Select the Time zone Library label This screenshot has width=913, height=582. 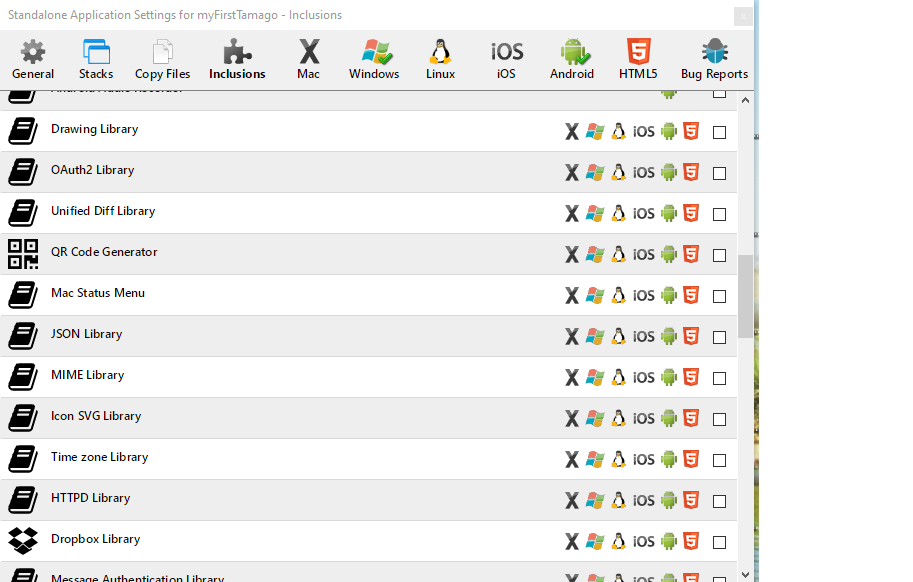pos(100,457)
